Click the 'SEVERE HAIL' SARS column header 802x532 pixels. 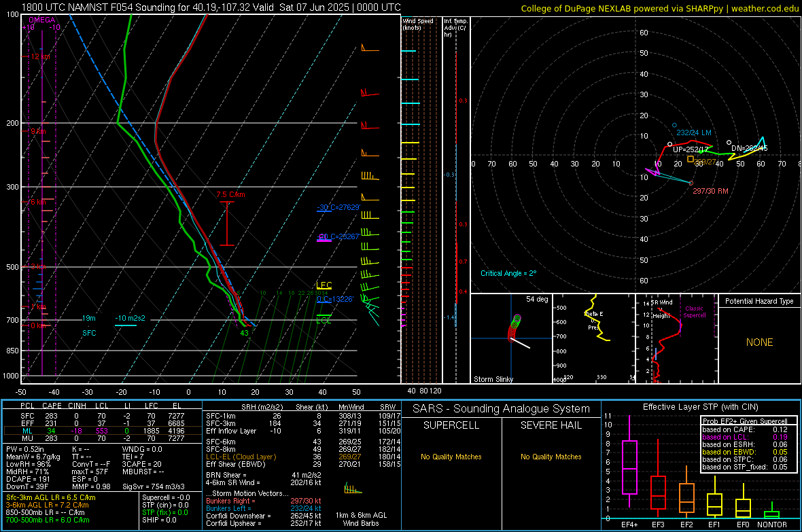(x=551, y=425)
